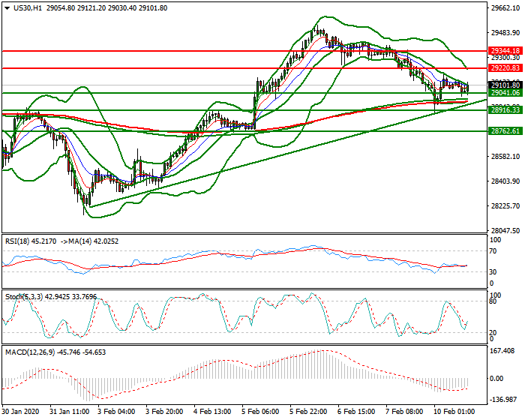Click the ->MA(14) 42.0252 label in RSI panel
This screenshot has width=525, height=420.
[90, 241]
